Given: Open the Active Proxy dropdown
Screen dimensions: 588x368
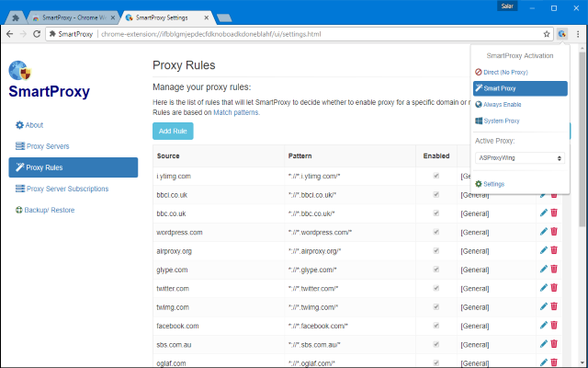Looking at the screenshot, I should click(520, 158).
